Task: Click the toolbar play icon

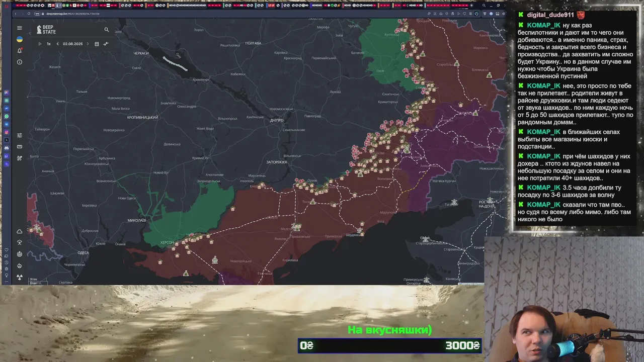Action: pyautogui.click(x=459, y=14)
